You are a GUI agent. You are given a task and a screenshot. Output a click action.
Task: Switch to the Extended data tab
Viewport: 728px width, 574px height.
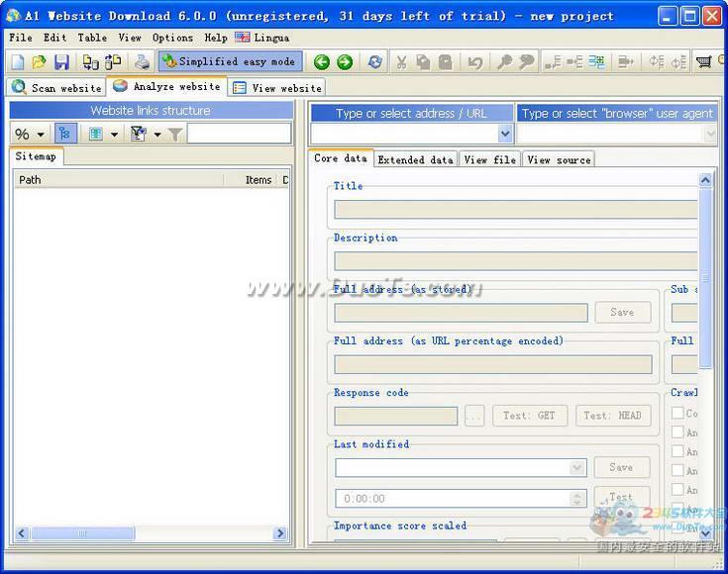(x=416, y=159)
